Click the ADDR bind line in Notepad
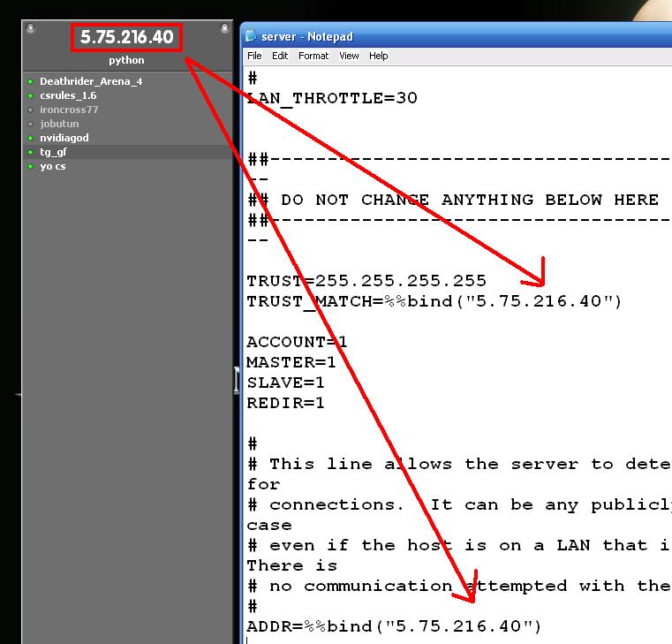The width and height of the screenshot is (672, 644). tap(394, 626)
